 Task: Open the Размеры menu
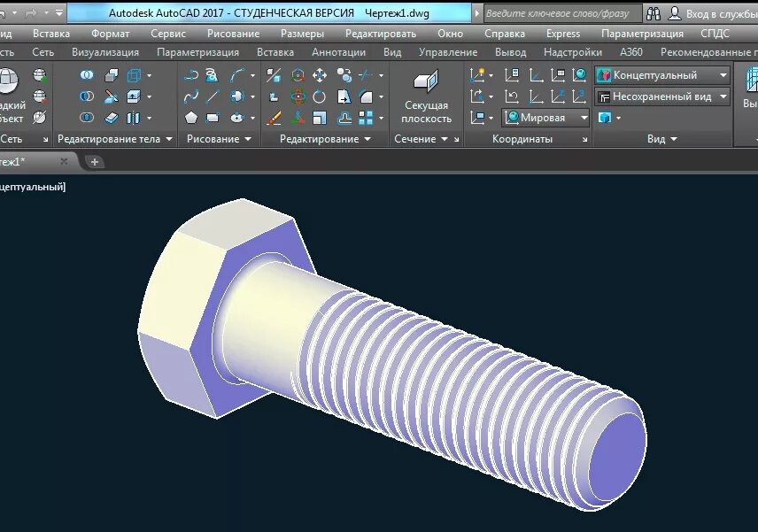(x=302, y=34)
